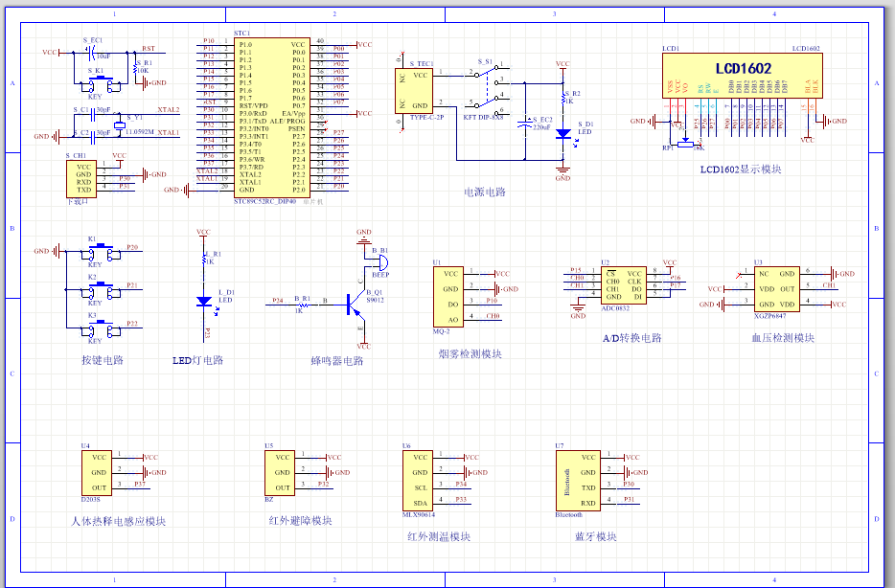Select the STC89C52RC microcontroller chip symbol

pyautogui.click(x=272, y=117)
